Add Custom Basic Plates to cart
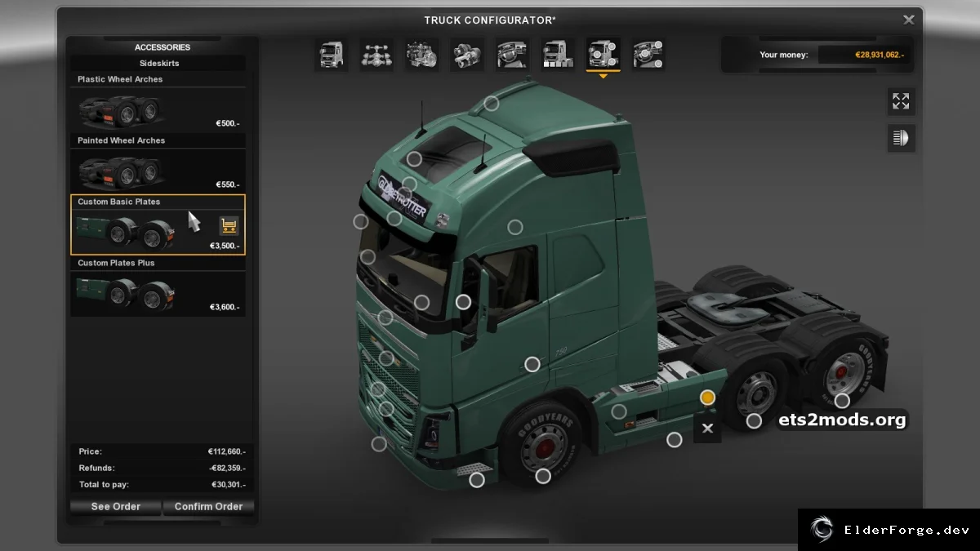Image resolution: width=980 pixels, height=551 pixels. [229, 226]
